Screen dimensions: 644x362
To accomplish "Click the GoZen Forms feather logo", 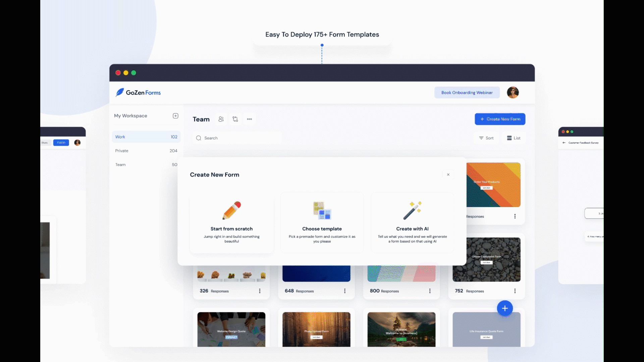I will coord(120,93).
